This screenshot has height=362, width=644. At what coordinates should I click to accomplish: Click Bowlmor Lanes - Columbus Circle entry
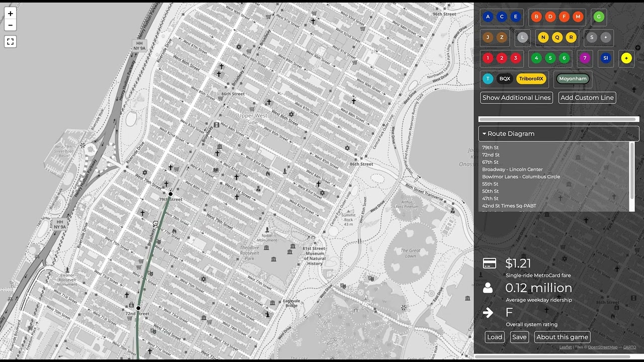coord(521,177)
